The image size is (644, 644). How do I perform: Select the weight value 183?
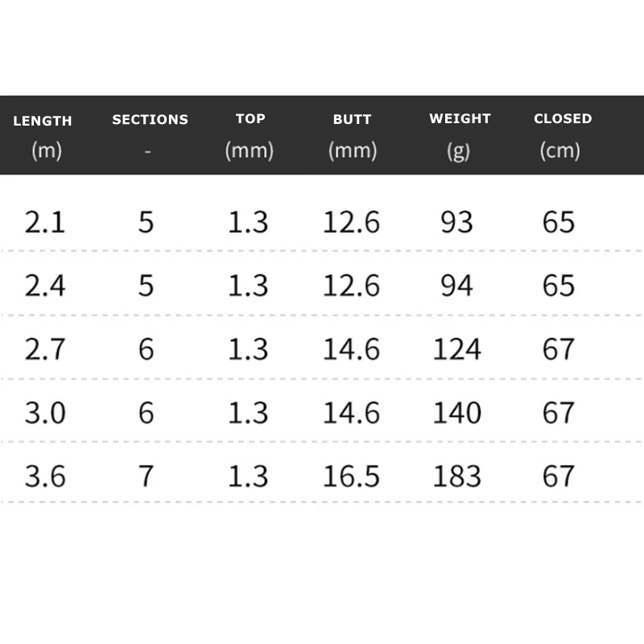click(x=456, y=476)
